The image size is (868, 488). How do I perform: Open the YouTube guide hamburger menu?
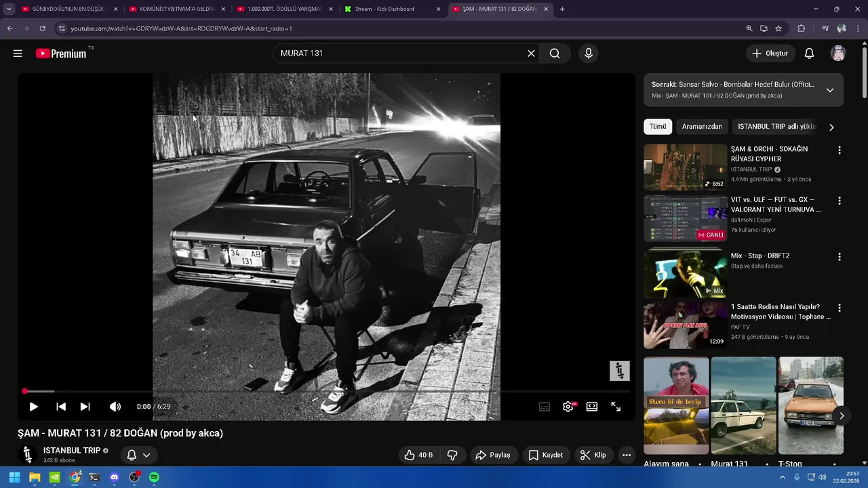coord(18,54)
